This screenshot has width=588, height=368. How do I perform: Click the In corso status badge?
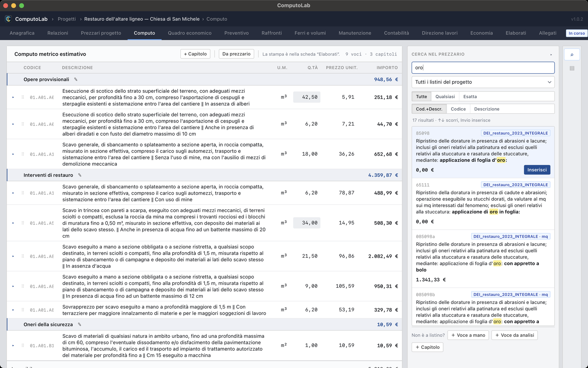click(577, 33)
